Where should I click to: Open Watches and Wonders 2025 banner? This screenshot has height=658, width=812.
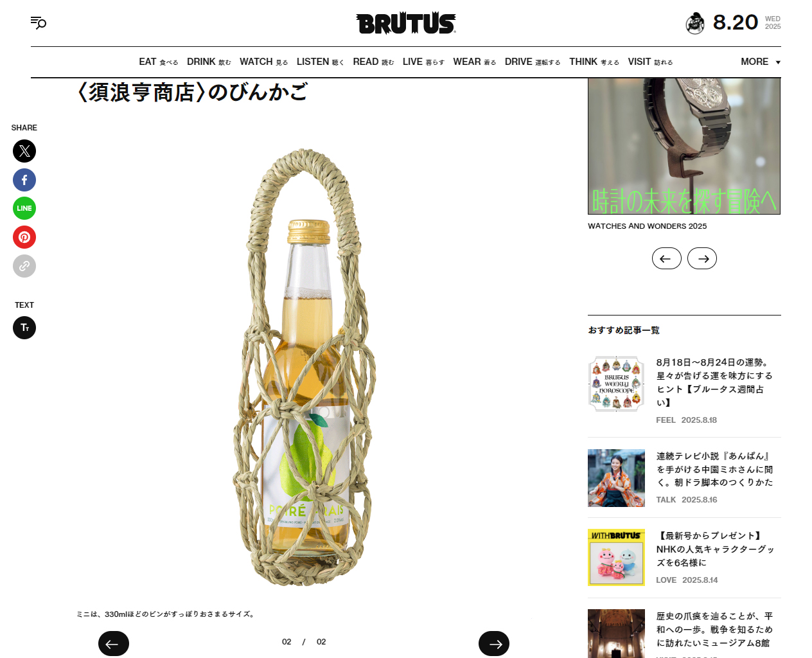pyautogui.click(x=684, y=147)
